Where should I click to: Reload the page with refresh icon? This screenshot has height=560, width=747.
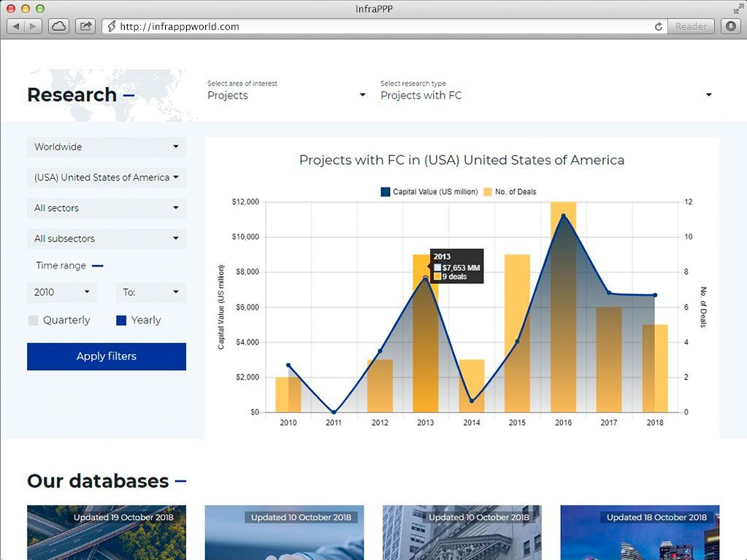(659, 26)
